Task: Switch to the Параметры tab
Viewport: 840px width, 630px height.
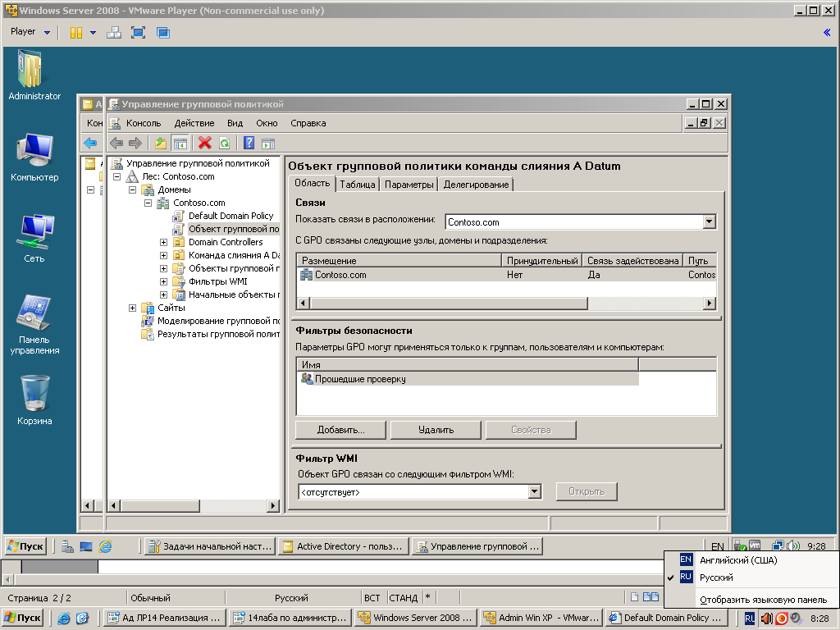Action: (409, 185)
